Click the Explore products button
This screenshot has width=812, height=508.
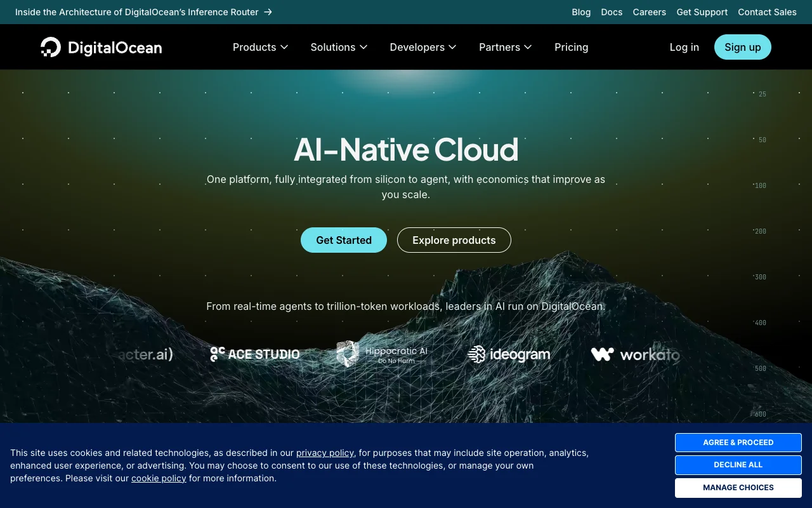point(454,240)
